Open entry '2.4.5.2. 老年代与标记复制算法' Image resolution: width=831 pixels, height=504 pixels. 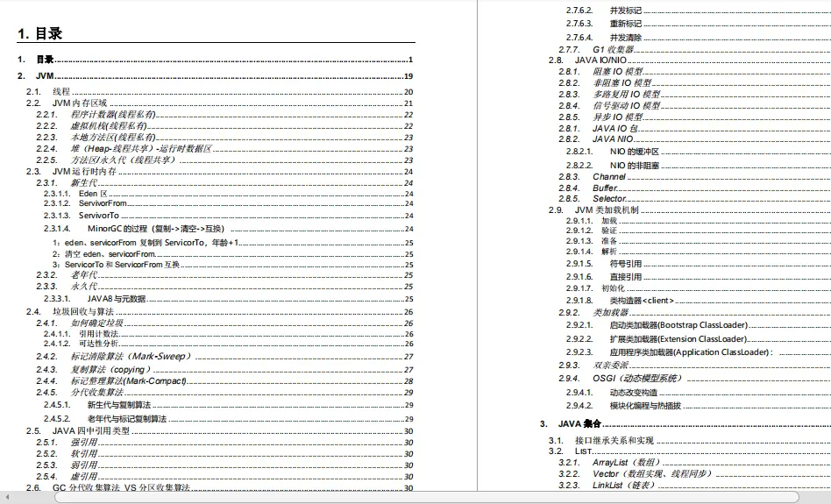229,419
